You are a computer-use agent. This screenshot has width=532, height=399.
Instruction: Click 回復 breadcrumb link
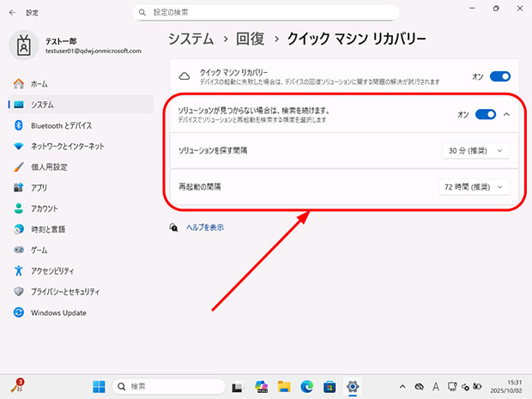pos(251,39)
